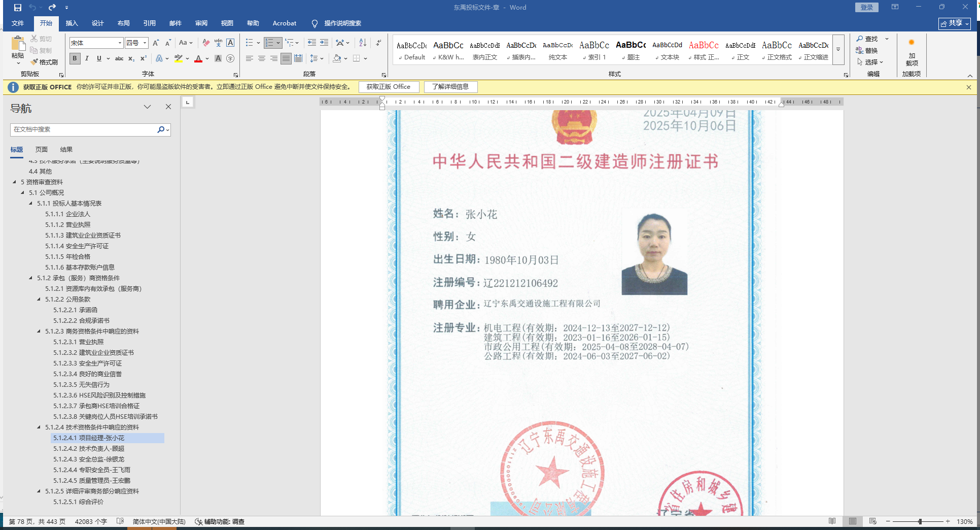Click the search magnifier in the navigation pane

[161, 129]
